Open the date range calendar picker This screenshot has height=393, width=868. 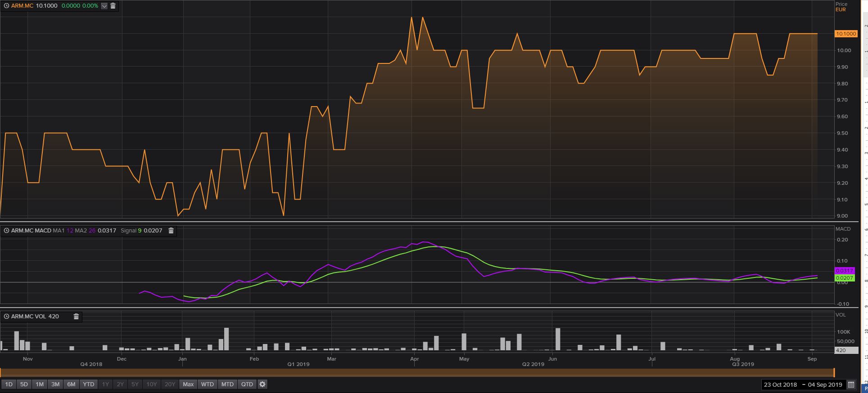coord(851,384)
